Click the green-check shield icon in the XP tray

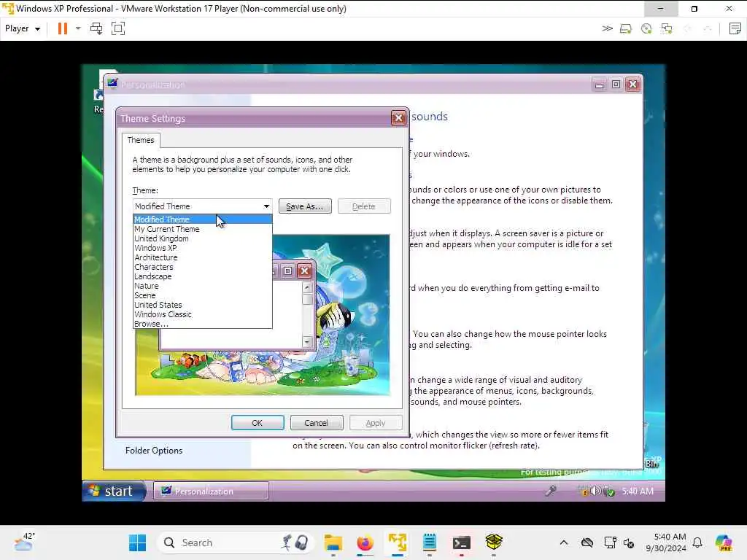click(608, 491)
